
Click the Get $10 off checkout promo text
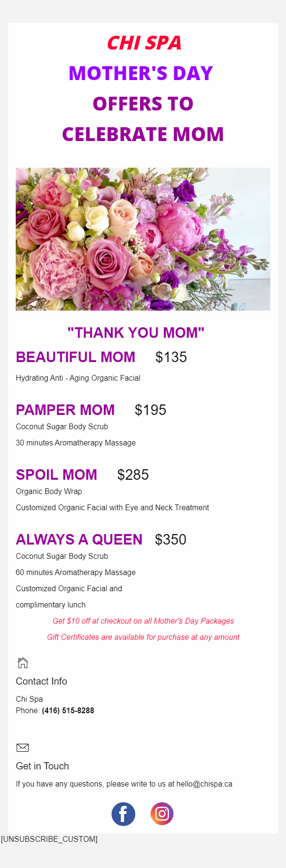pos(143,621)
